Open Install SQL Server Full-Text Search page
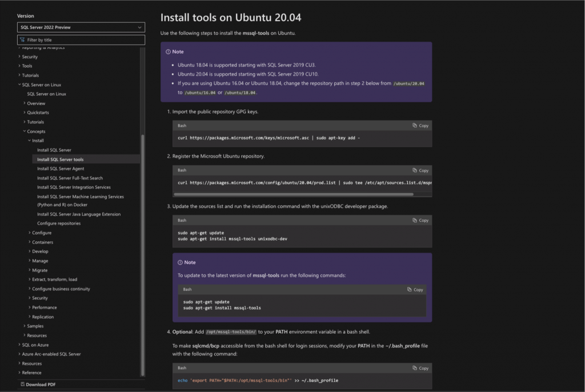The image size is (585, 392). pyautogui.click(x=70, y=178)
